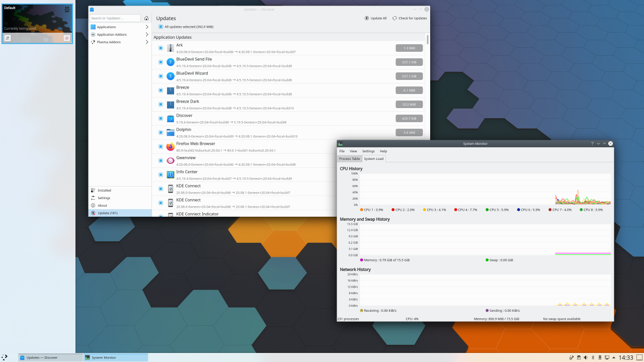644x362 pixels.
Task: Click the Discover updates list scrollbar
Action: (428, 39)
